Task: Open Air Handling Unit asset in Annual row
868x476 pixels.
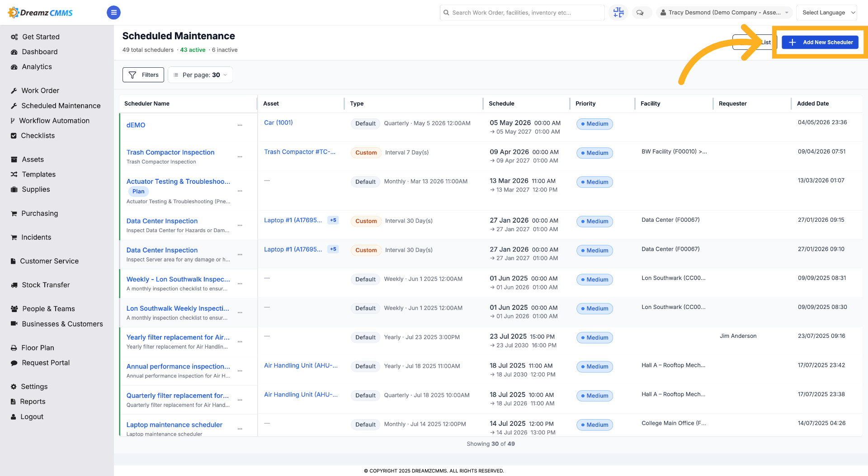Action: click(301, 365)
